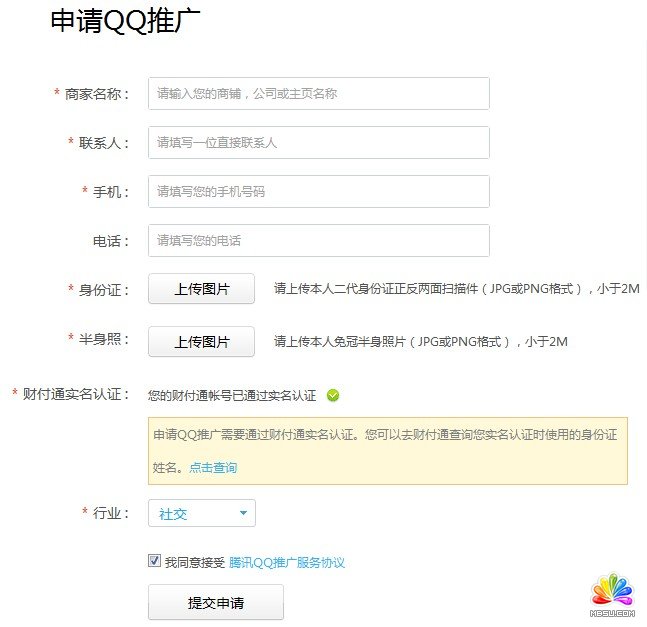Submit the form with 提交申请
The height and width of the screenshot is (627, 647).
click(x=216, y=603)
